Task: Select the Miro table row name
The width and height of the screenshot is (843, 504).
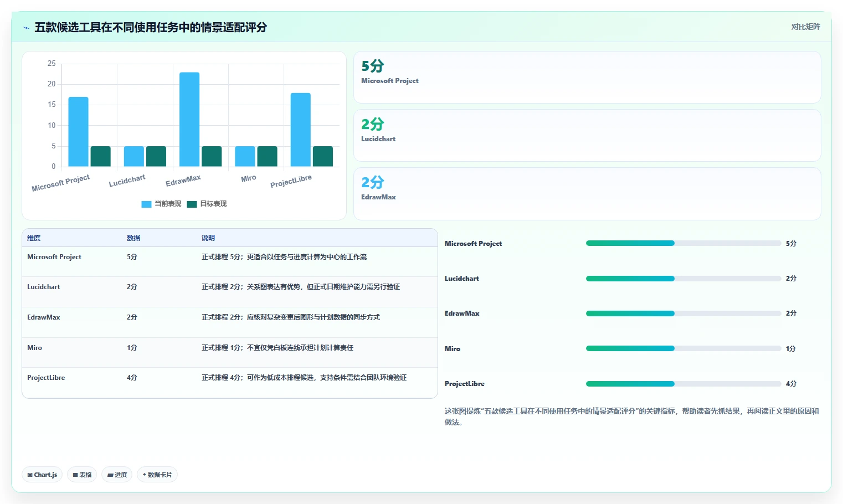Action: click(34, 348)
